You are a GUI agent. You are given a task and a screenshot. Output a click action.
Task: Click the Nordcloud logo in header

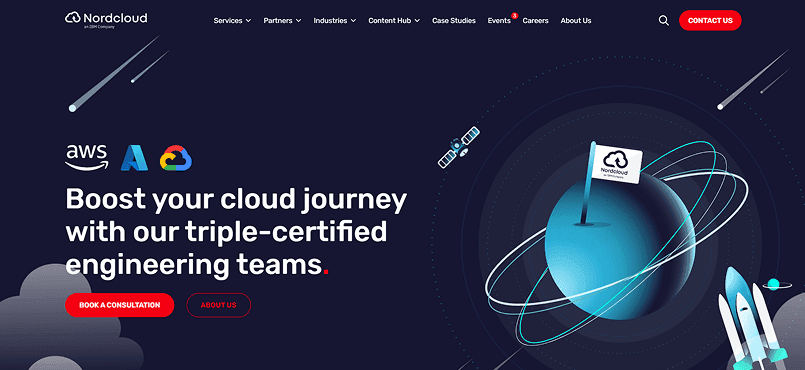106,20
